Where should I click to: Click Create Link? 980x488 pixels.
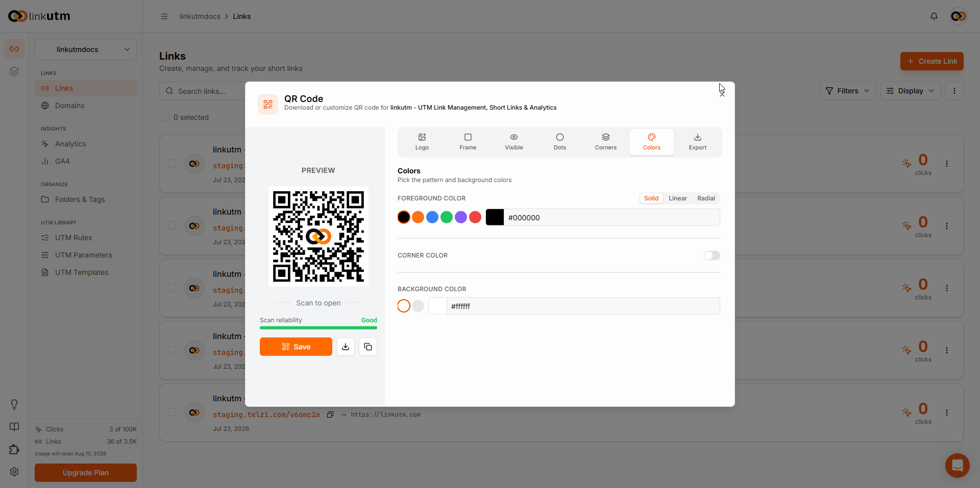932,61
